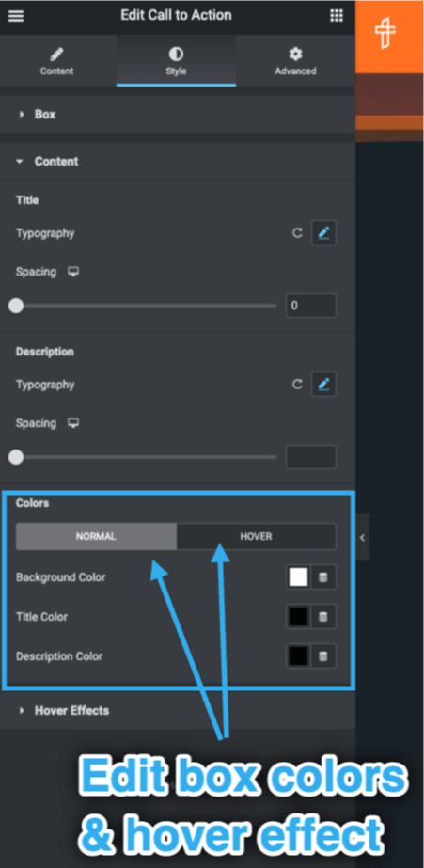
Task: Edit Description typography with pencil icon
Action: coord(323,385)
